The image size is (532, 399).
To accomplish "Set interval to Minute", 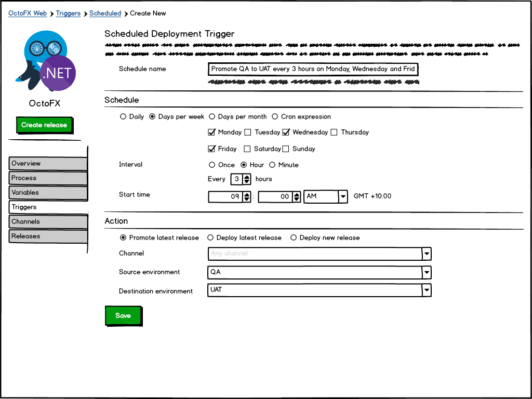I will [x=272, y=165].
